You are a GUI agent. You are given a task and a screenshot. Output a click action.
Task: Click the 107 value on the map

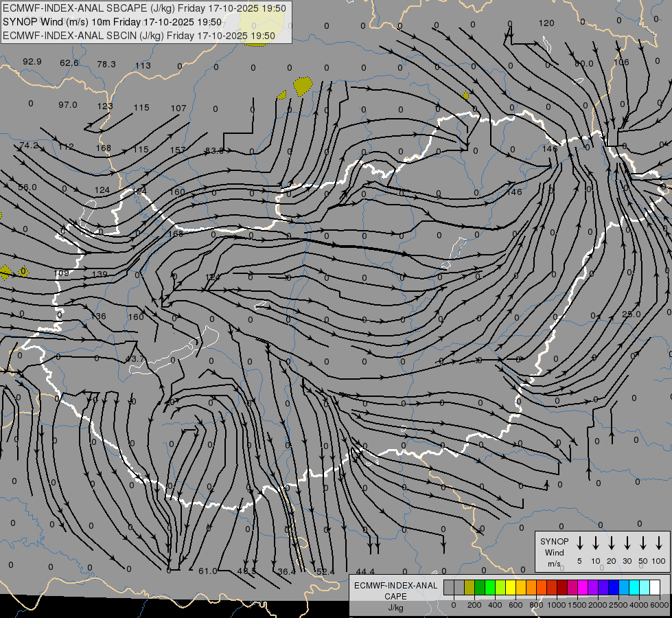[178, 108]
